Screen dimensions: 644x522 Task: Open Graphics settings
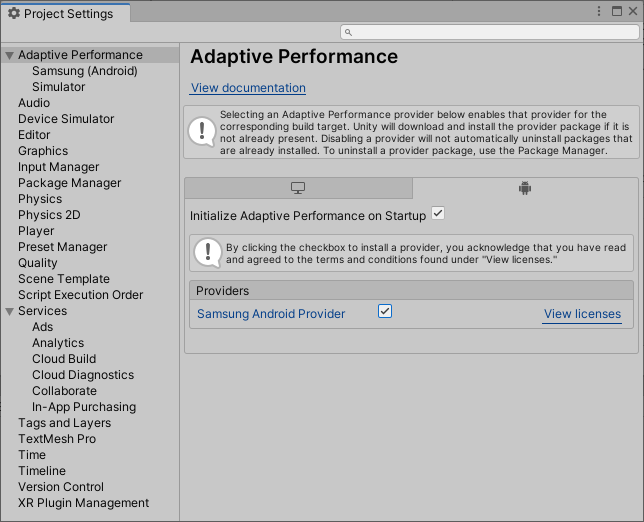tap(43, 151)
